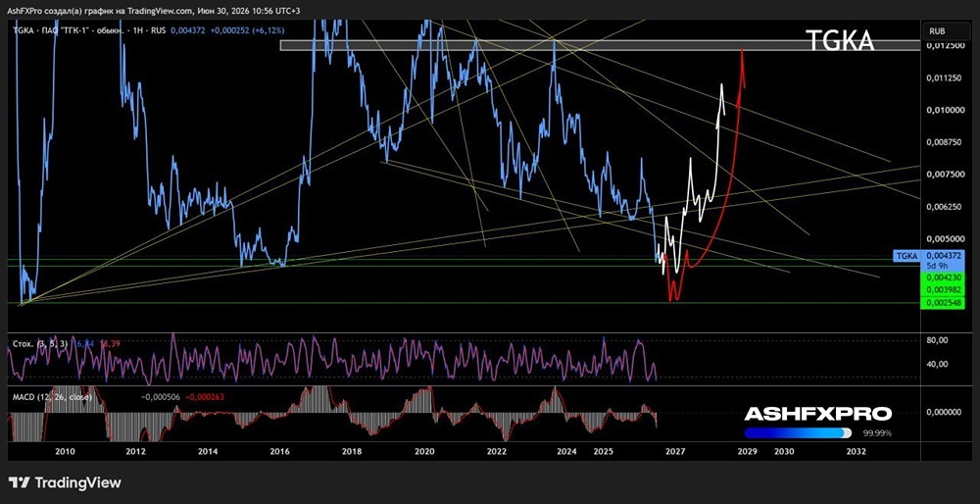The width and height of the screenshot is (980, 504).
Task: Click the grey resistance zone rectangle
Action: (600, 46)
